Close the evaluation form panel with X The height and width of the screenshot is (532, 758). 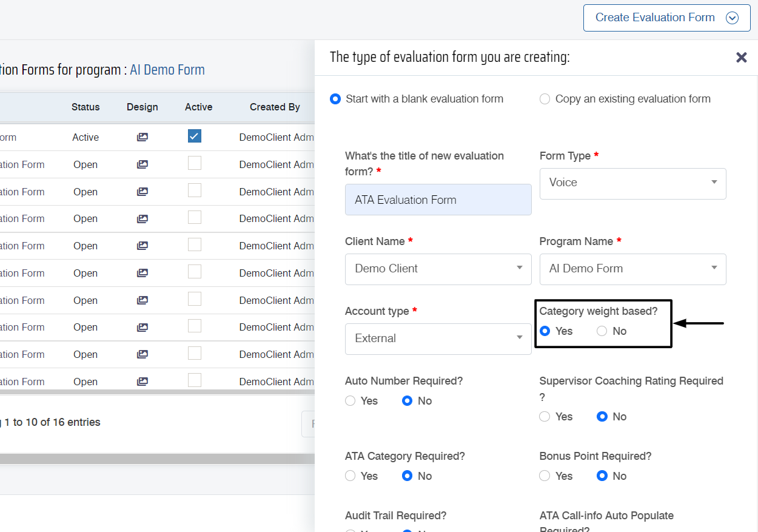click(x=741, y=58)
